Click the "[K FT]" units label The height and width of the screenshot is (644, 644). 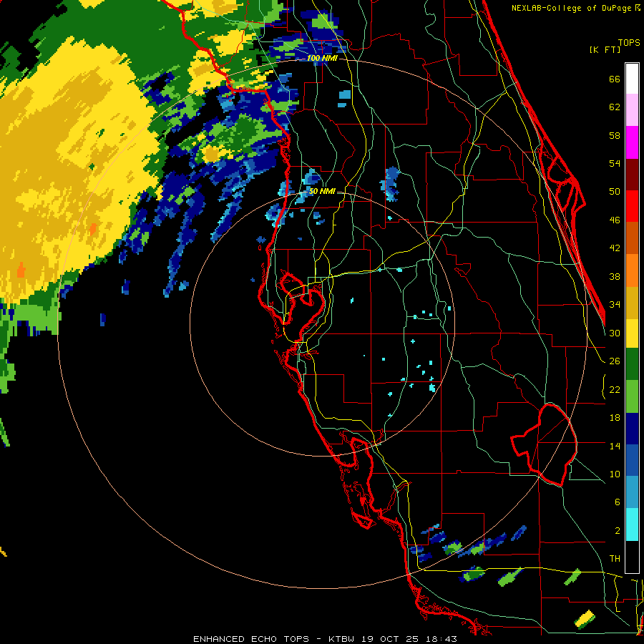point(605,49)
